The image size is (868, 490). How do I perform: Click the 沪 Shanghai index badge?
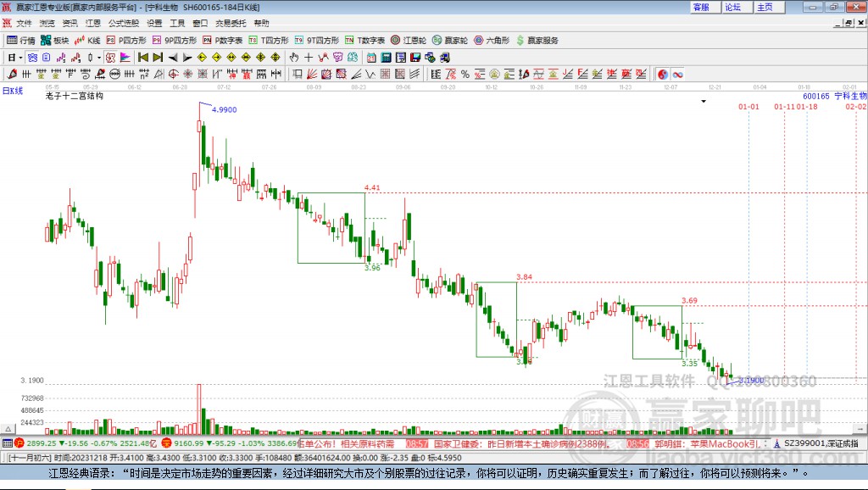click(19, 443)
